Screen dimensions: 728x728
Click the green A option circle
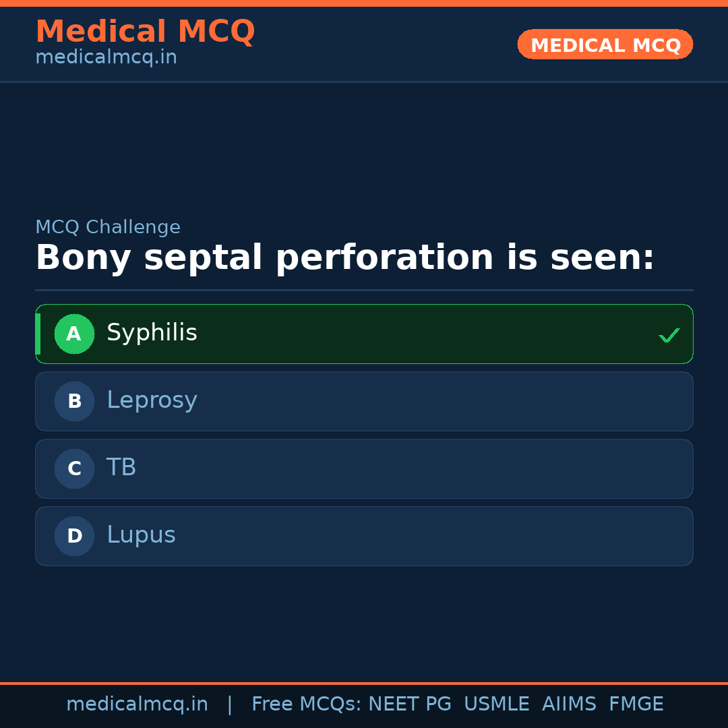tap(74, 334)
